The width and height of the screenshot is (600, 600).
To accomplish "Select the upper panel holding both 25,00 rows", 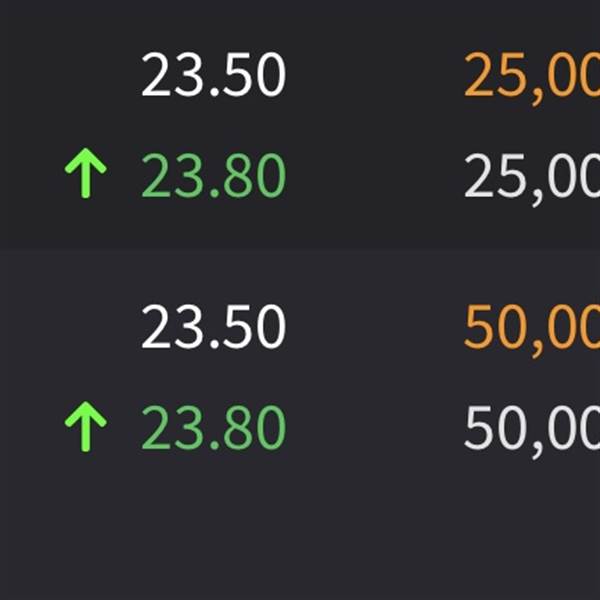I will (300, 123).
